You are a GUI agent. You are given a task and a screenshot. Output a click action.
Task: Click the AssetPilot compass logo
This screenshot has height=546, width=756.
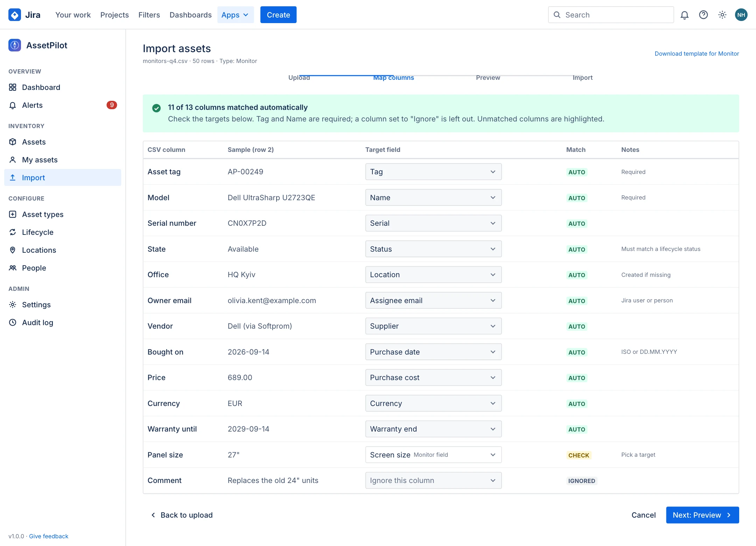pos(15,45)
